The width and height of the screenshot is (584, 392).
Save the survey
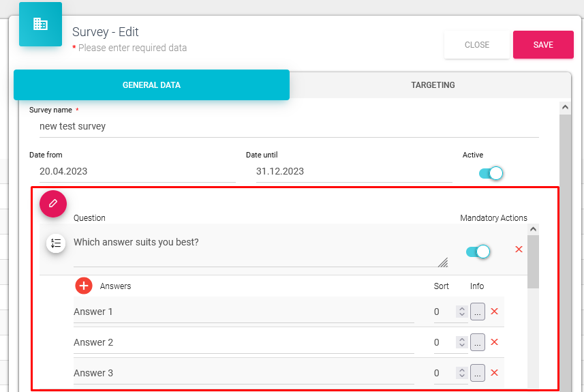[x=543, y=45]
